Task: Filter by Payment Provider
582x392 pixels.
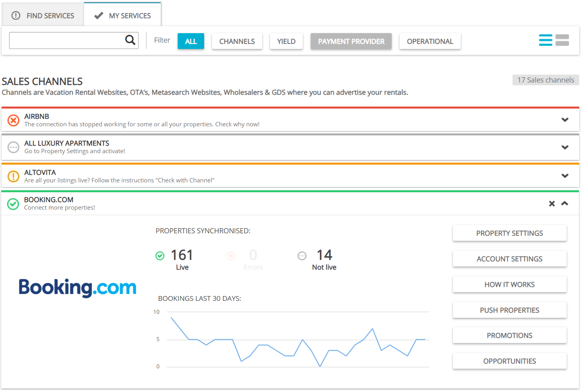Action: (x=351, y=41)
